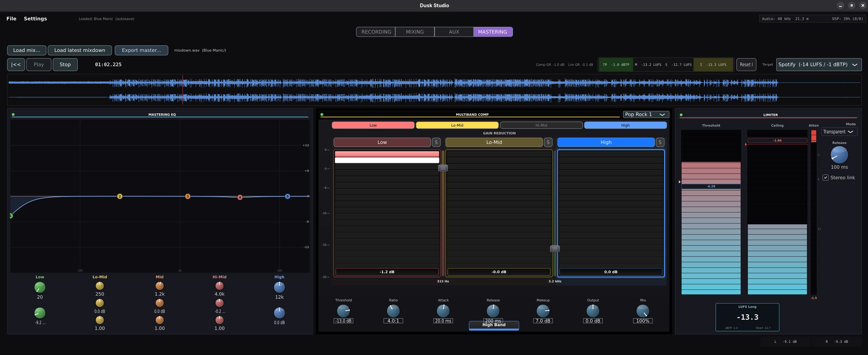Click the limiter Ceiling -1.04 slider handle
The width and height of the screenshot is (868, 355).
(x=777, y=141)
